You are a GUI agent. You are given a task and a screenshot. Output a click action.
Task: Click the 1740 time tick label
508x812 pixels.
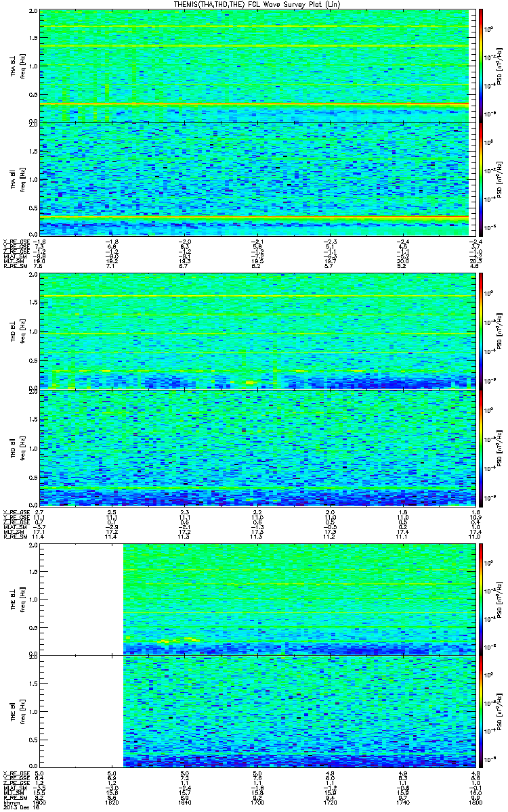[x=402, y=802]
